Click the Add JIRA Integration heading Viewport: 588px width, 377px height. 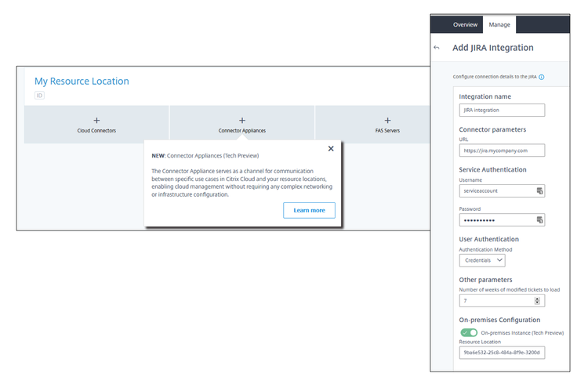tap(493, 48)
